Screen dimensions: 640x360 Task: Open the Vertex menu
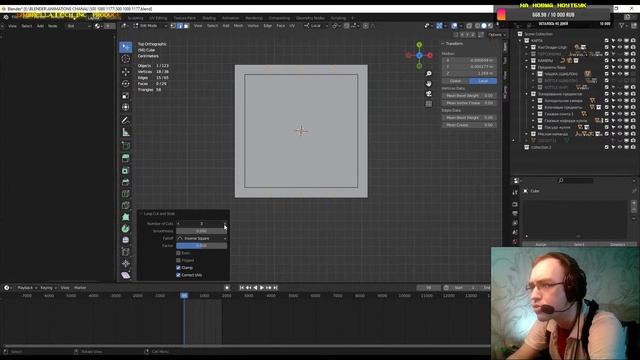coord(253,26)
